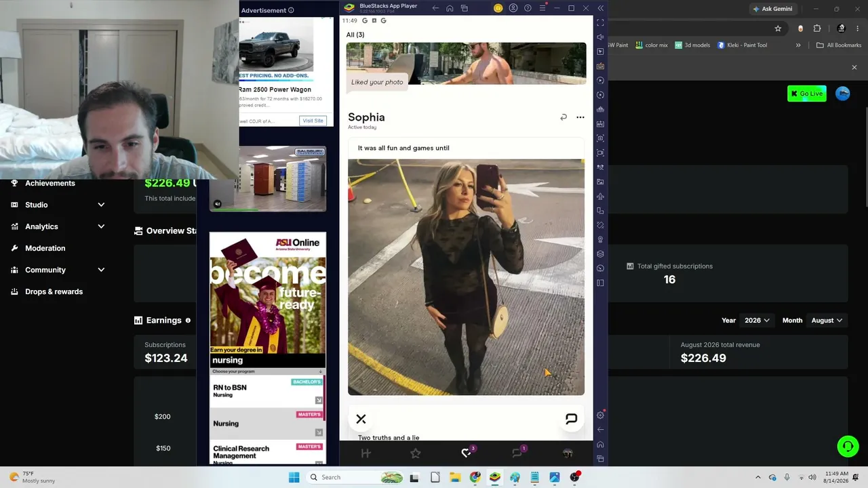Expand the Studio sidebar section
Image resolution: width=868 pixels, height=488 pixels.
pos(58,205)
